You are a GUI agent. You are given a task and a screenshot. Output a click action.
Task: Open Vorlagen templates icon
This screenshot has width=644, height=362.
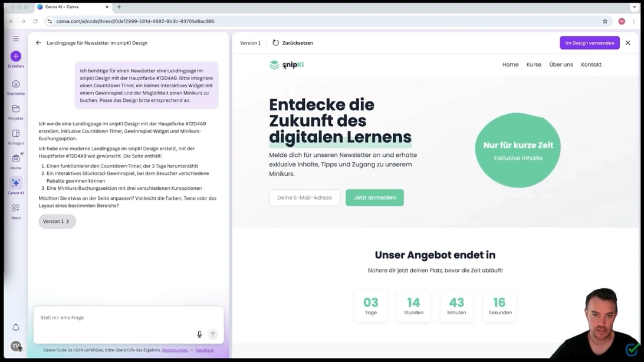pos(16,134)
